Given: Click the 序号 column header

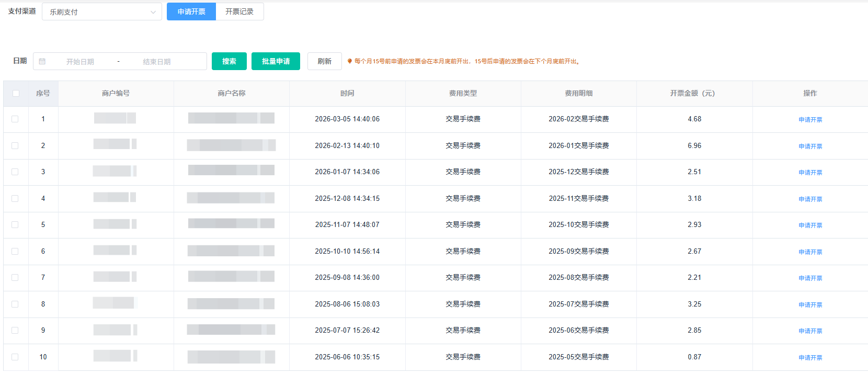Looking at the screenshot, I should pyautogui.click(x=43, y=93).
